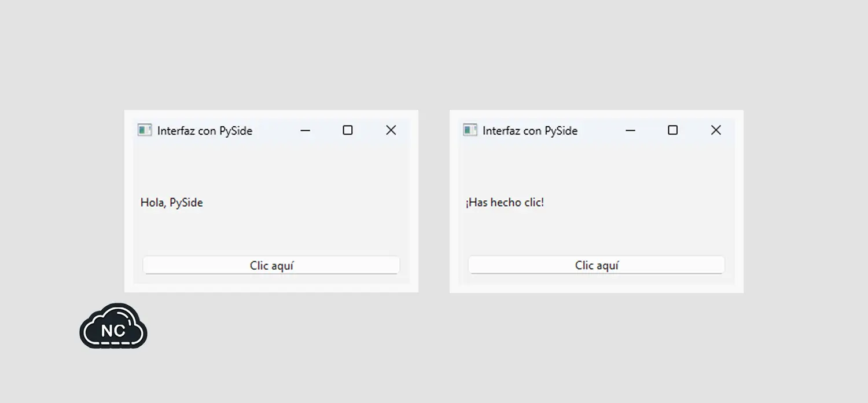Image resolution: width=868 pixels, height=403 pixels.
Task: Click the app icon in the right window's title bar
Action: 470,130
